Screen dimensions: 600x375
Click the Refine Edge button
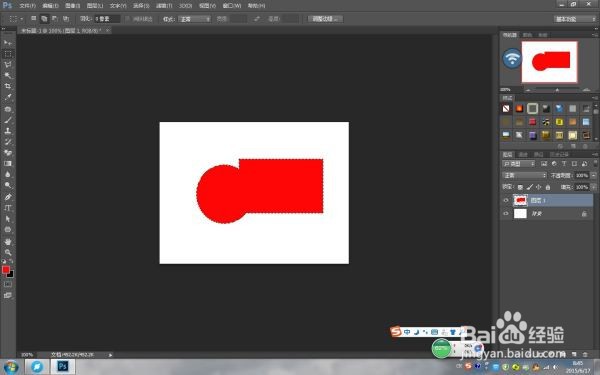click(x=325, y=19)
